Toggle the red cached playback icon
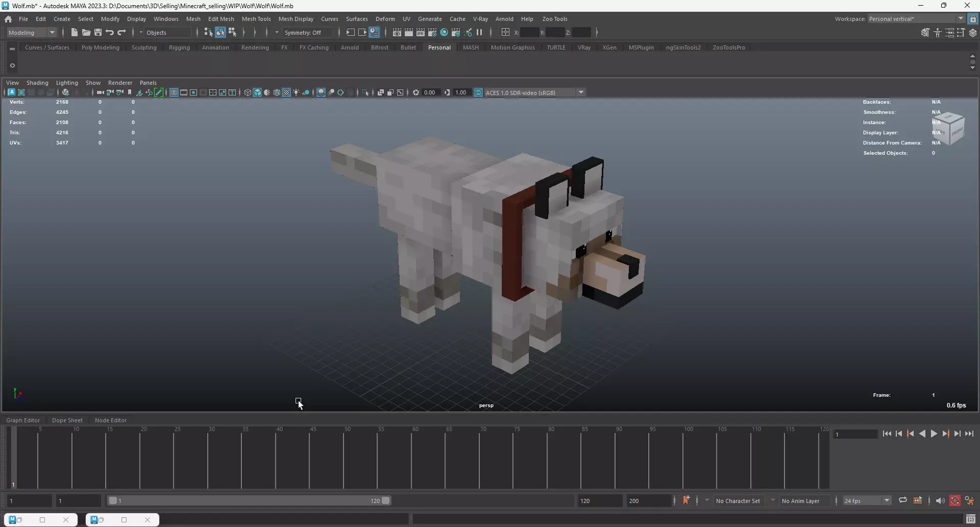The height and width of the screenshot is (527, 980). point(955,500)
